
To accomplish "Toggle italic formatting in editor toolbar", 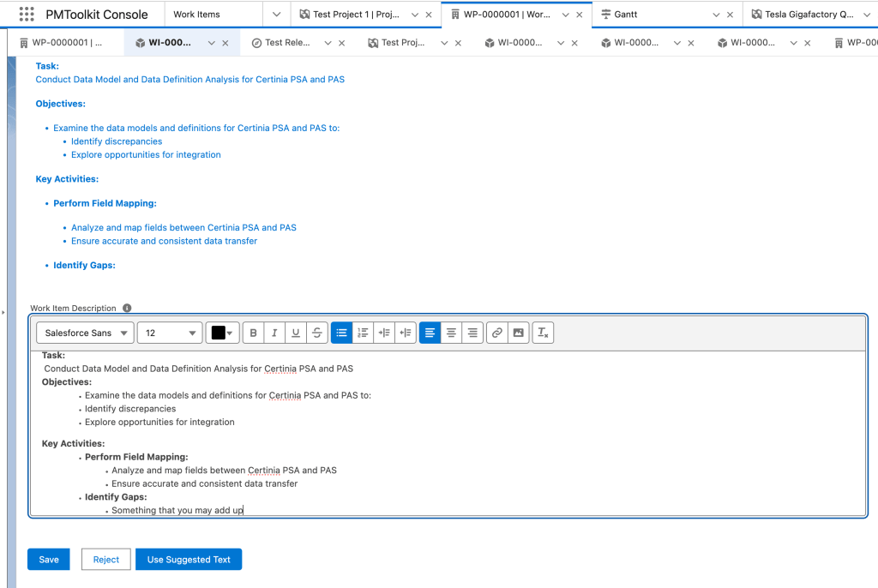I will (274, 333).
